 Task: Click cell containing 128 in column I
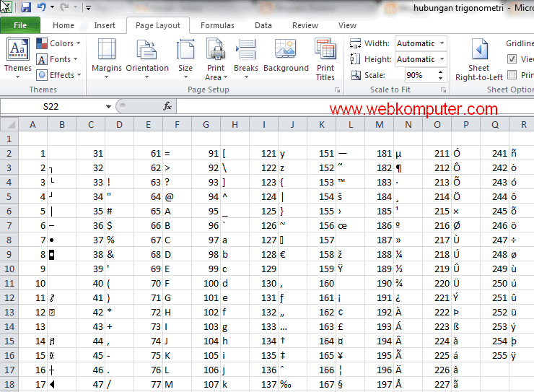263,254
